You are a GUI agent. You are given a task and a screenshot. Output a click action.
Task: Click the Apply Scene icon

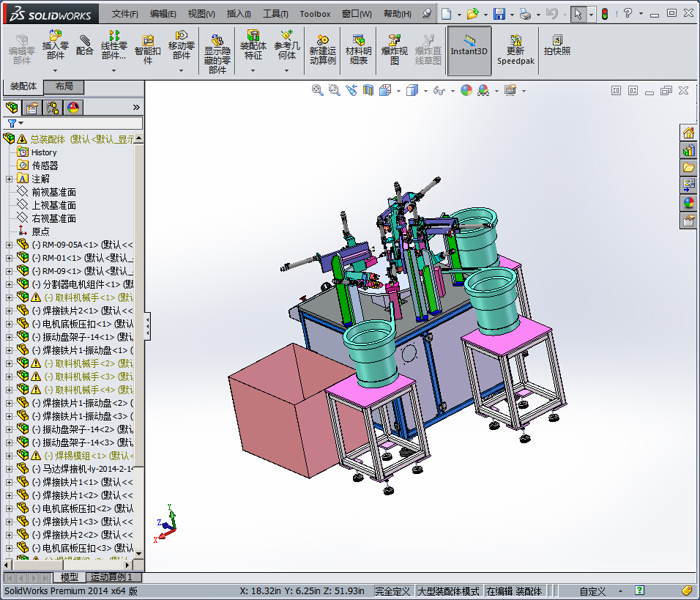483,91
